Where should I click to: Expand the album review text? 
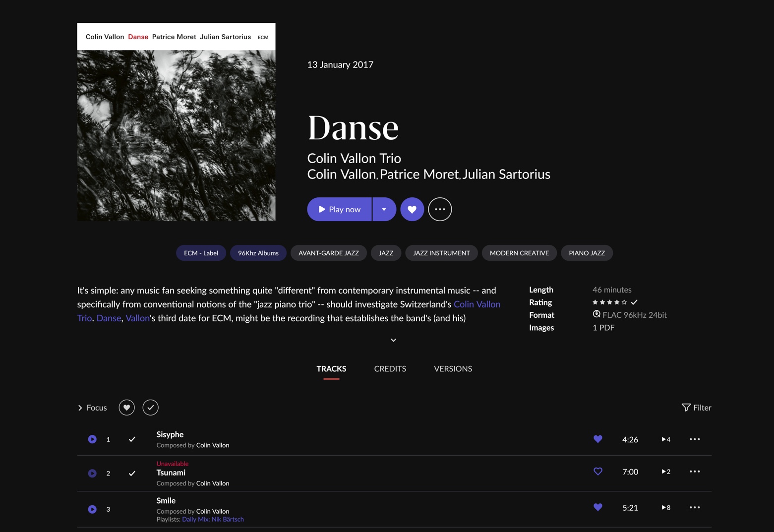[x=393, y=340]
